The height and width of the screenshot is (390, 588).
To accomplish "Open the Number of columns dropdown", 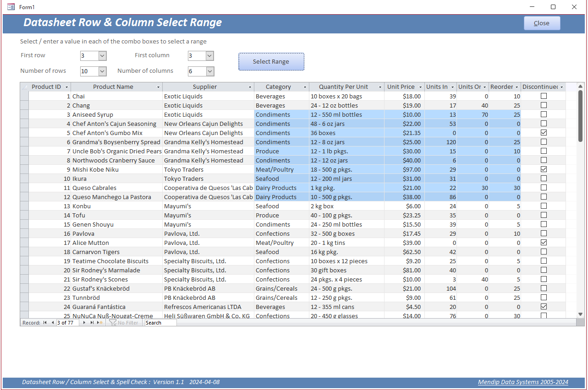I will click(209, 71).
